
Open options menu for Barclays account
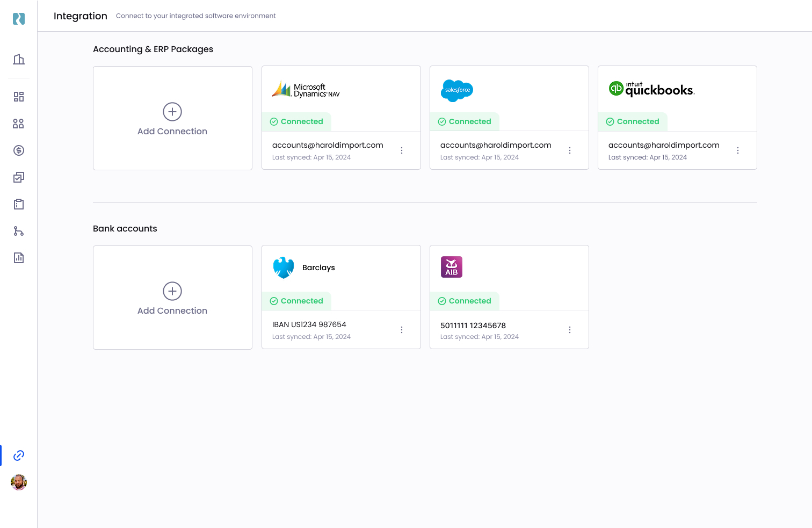pyautogui.click(x=402, y=330)
